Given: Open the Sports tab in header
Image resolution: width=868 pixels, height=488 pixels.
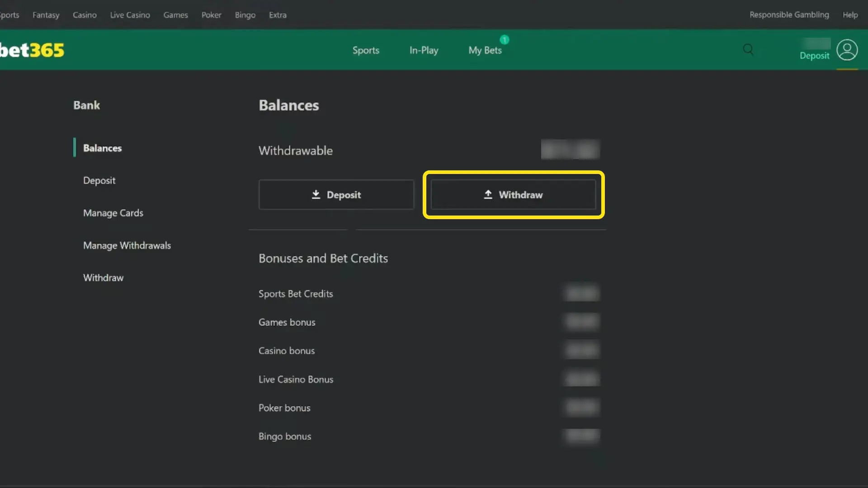Looking at the screenshot, I should tap(366, 50).
